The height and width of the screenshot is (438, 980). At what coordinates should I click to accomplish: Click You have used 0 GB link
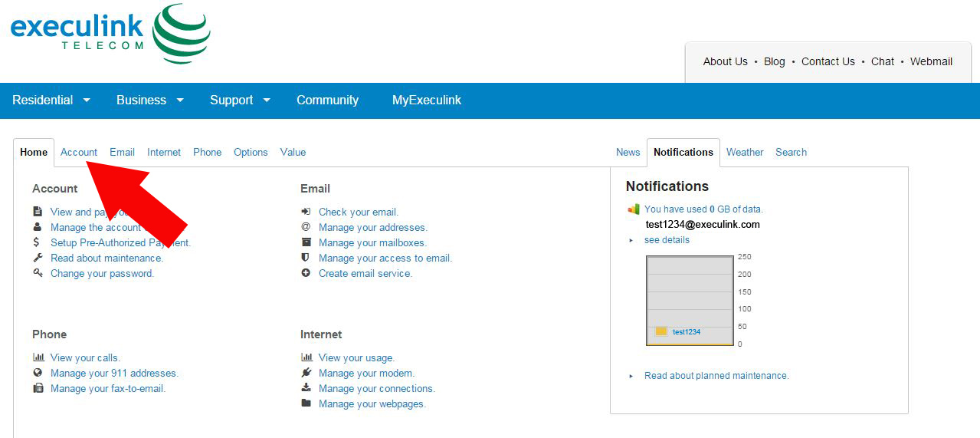pos(703,209)
